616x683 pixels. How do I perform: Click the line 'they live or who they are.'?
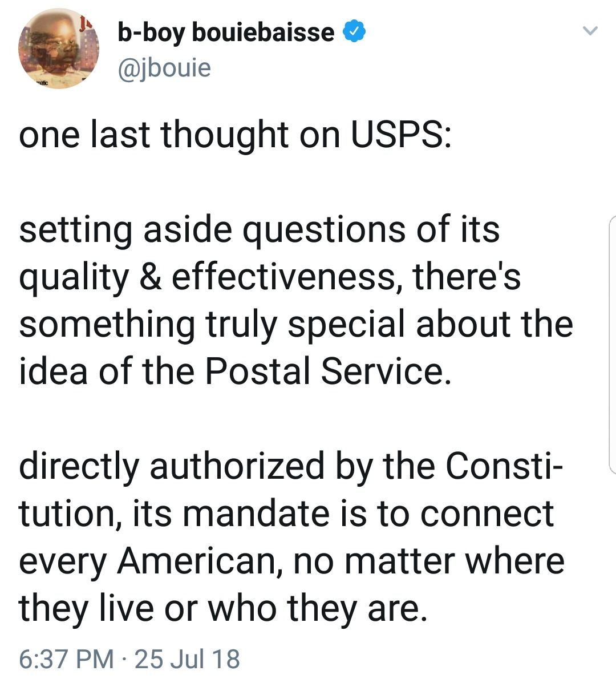pos(223,608)
